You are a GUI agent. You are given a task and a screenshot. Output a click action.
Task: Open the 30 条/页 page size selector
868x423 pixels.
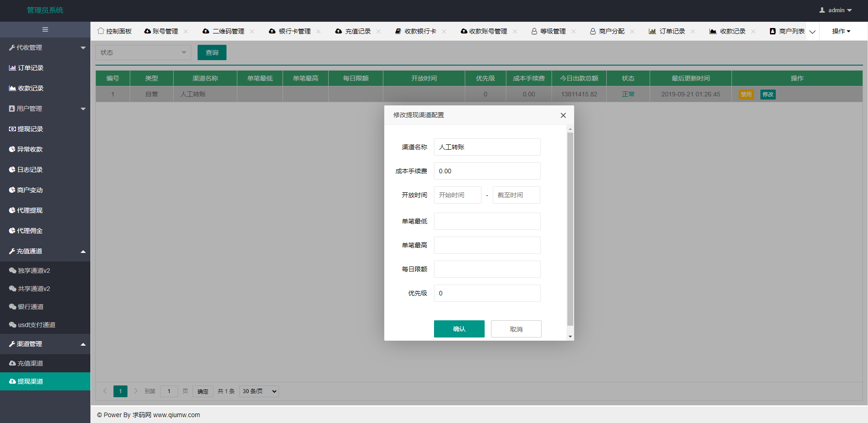[x=259, y=391]
